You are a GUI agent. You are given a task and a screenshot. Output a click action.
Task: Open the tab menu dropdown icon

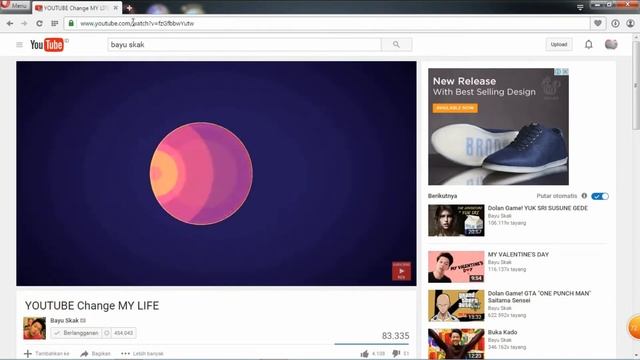(580, 7)
